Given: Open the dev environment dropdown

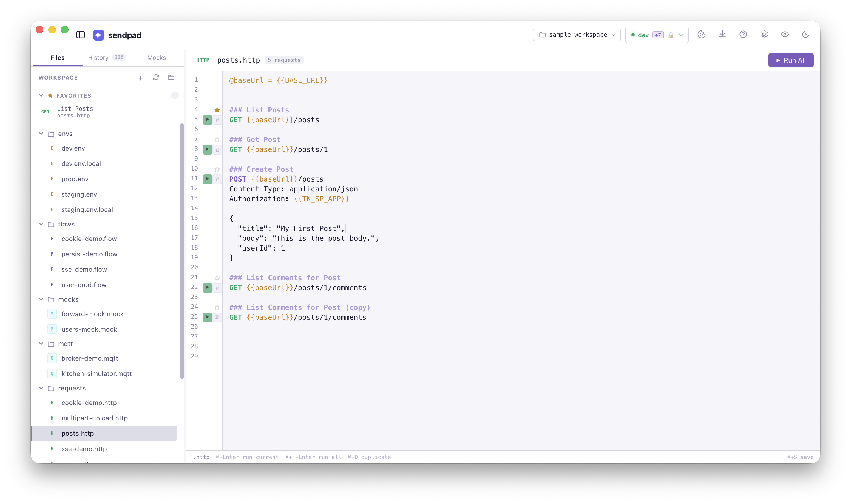Looking at the screenshot, I should pos(657,35).
